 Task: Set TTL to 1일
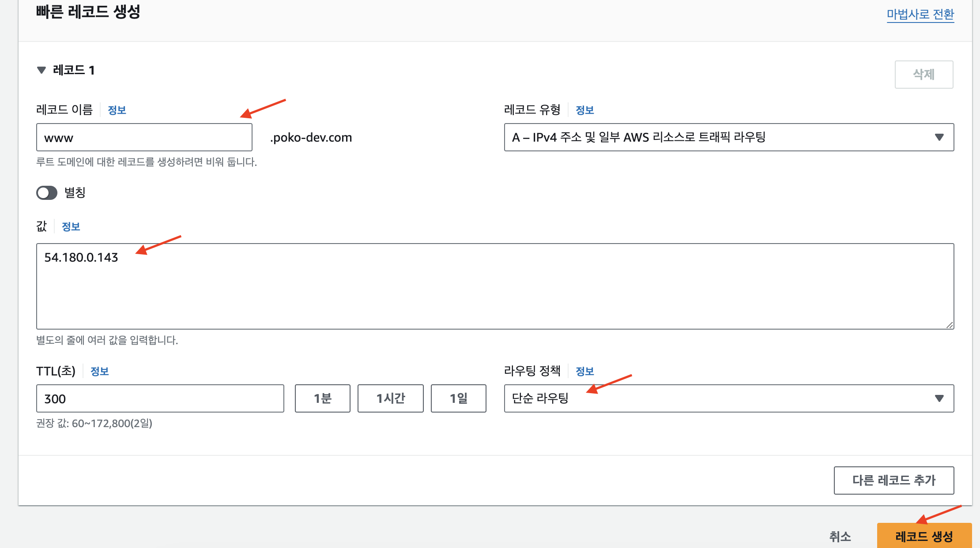click(x=458, y=398)
